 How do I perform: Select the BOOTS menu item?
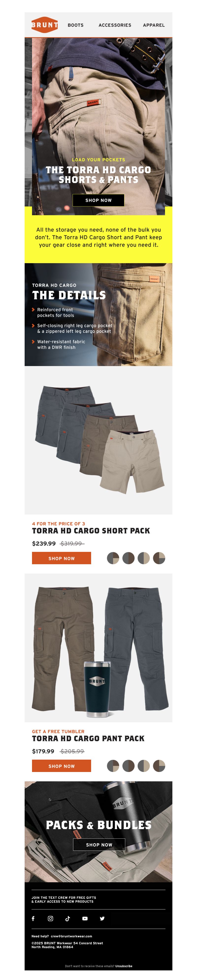76,25
